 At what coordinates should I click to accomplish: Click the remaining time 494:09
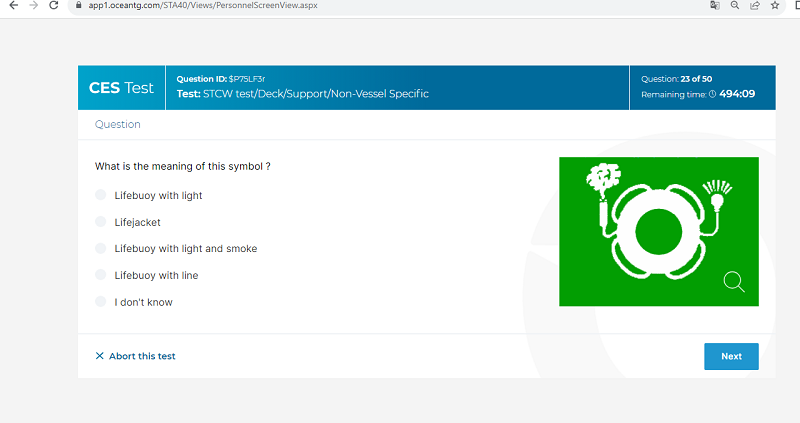click(x=737, y=94)
